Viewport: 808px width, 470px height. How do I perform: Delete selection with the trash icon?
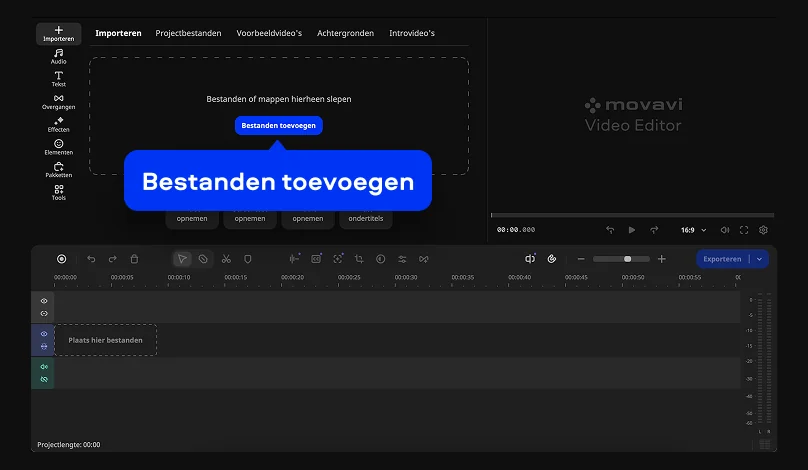[135, 259]
